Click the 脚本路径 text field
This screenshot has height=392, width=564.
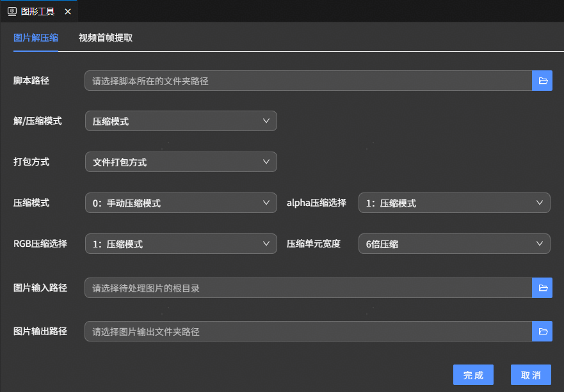click(308, 81)
